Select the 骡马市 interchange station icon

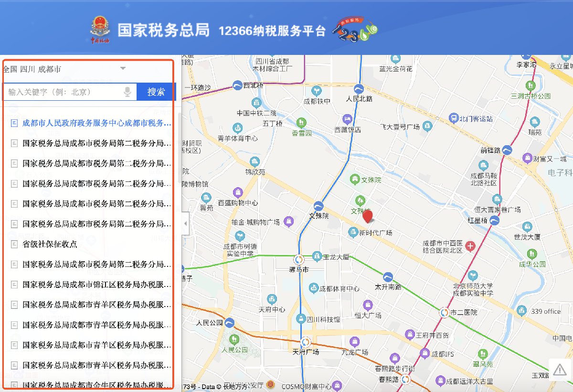click(299, 259)
